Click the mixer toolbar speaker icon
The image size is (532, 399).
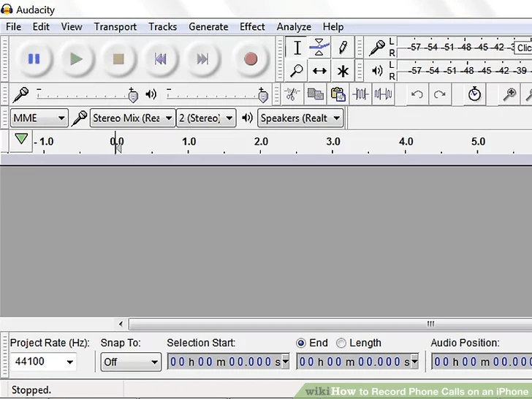click(x=151, y=94)
